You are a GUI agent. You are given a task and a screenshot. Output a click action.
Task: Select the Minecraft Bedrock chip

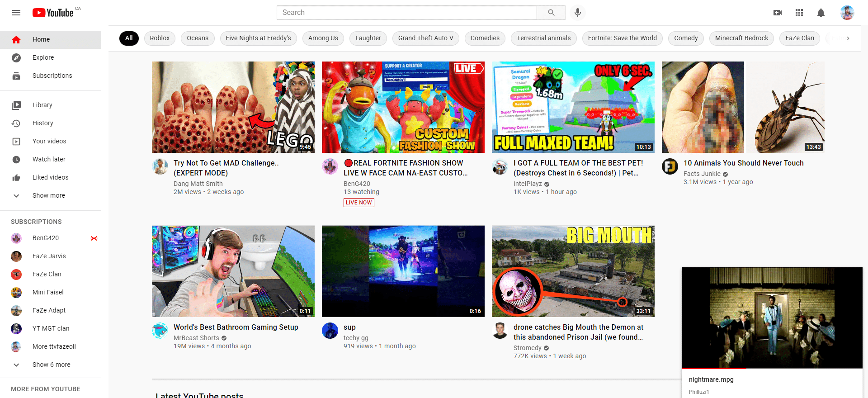coord(741,38)
